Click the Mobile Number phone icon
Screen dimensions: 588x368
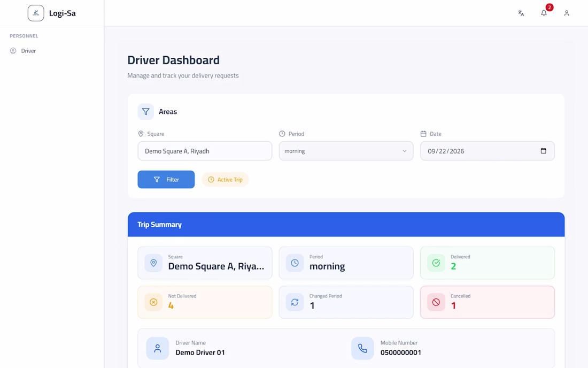click(x=362, y=348)
